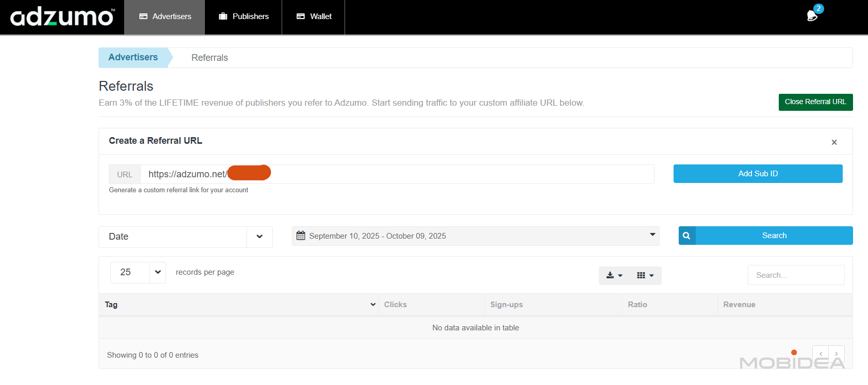This screenshot has height=385, width=868.
Task: Click the adzumo logo
Action: coord(62,17)
